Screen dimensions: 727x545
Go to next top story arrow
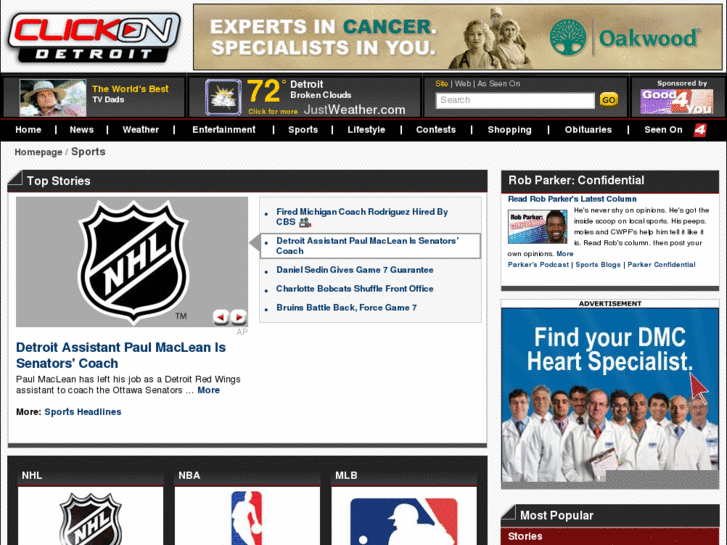pos(239,317)
